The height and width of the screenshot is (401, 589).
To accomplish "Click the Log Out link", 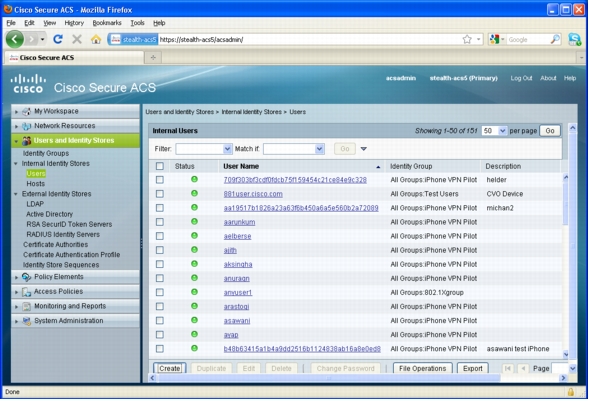I will [x=521, y=78].
